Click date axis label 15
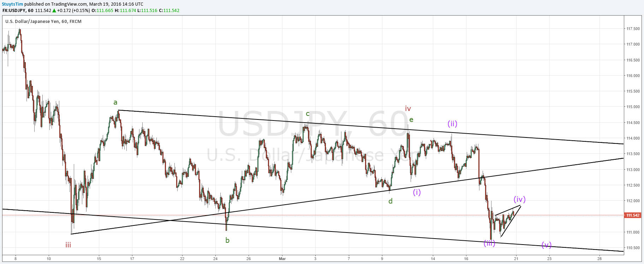The image size is (644, 264). (x=99, y=259)
